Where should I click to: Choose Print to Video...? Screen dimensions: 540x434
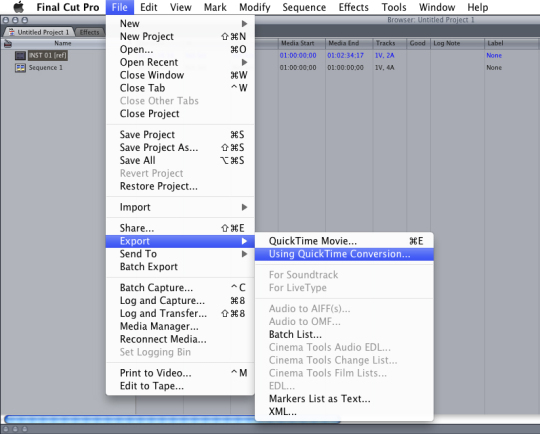click(x=180, y=373)
